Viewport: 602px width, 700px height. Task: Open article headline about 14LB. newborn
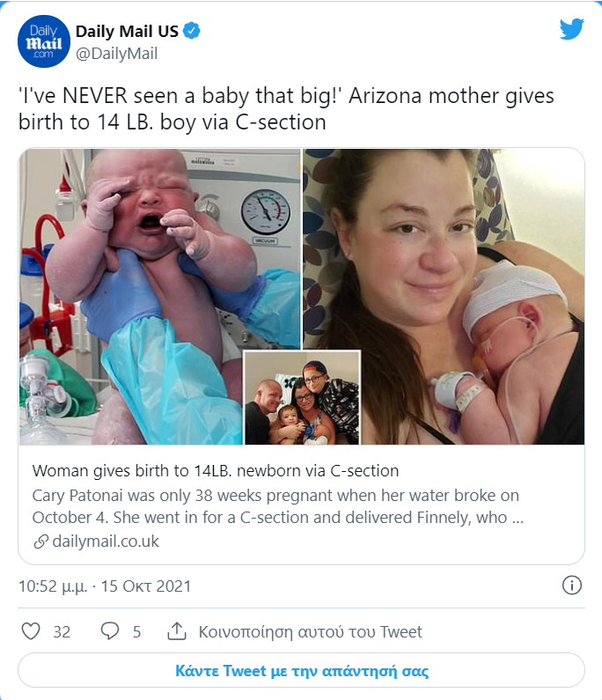(x=215, y=471)
